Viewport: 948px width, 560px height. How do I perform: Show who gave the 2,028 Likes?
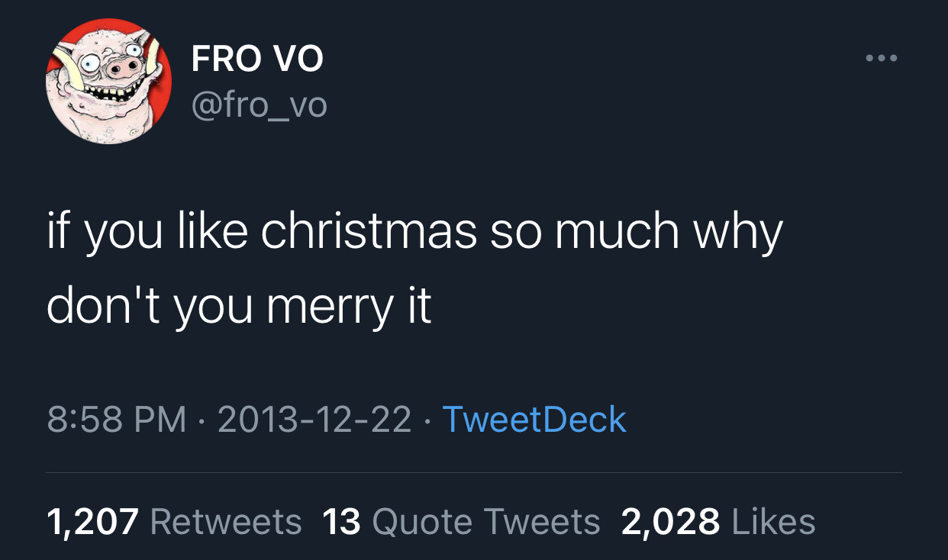(x=718, y=522)
